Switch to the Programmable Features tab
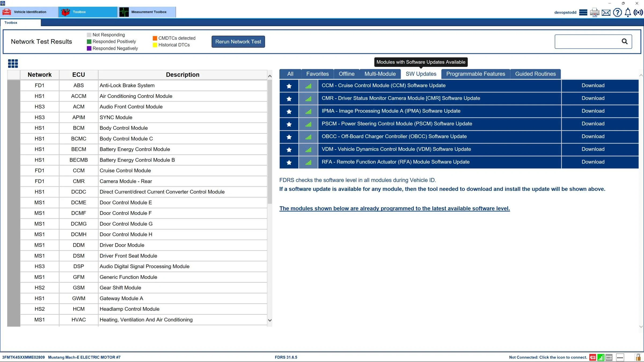This screenshot has width=644, height=362. tap(475, 74)
